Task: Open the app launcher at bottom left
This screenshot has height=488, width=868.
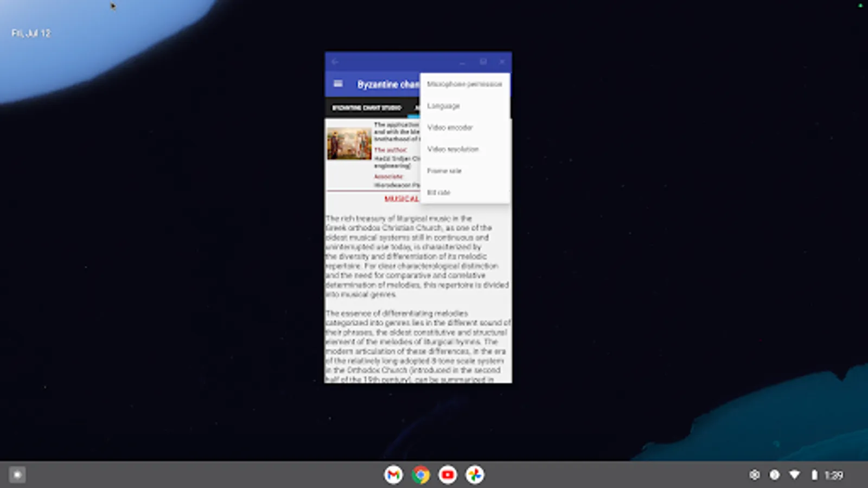Action: click(x=16, y=474)
